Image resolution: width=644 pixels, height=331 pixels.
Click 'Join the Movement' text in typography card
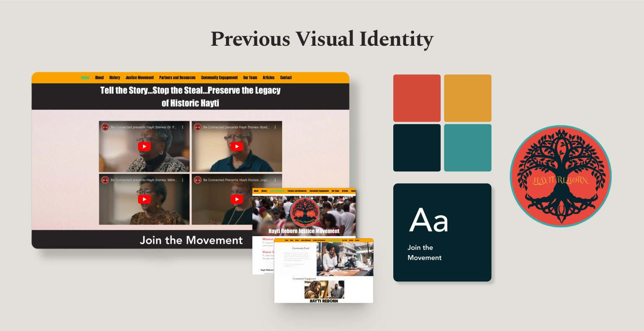(424, 253)
